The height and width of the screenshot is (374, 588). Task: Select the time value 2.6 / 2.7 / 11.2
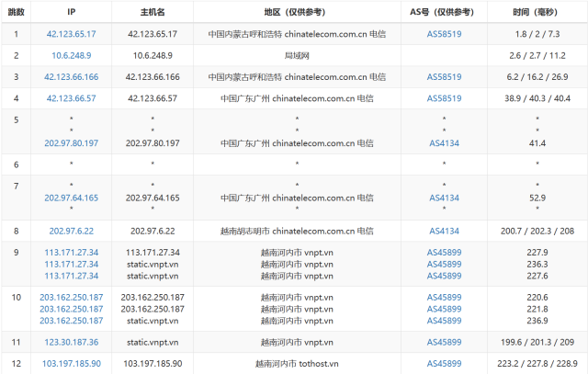point(537,55)
